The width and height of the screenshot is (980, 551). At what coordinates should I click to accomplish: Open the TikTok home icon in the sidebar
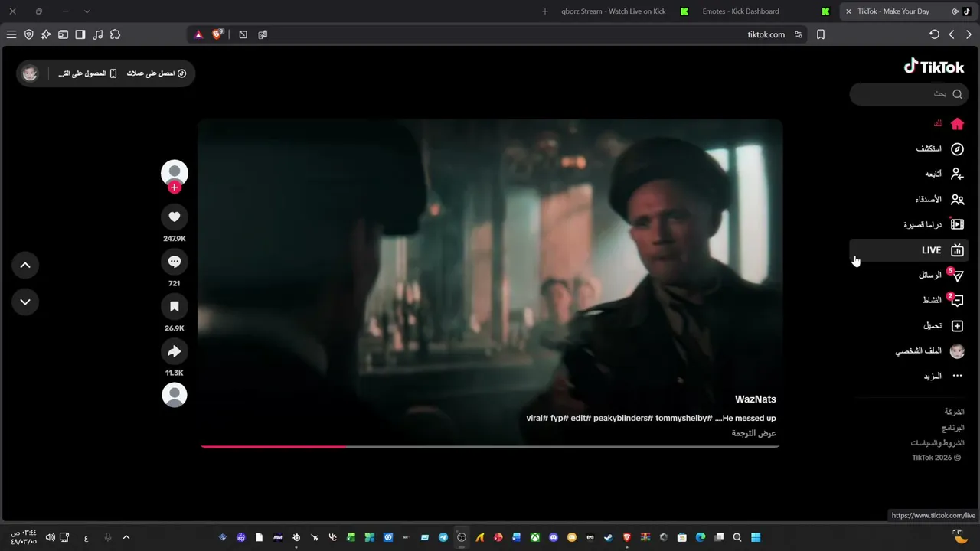pyautogui.click(x=957, y=124)
